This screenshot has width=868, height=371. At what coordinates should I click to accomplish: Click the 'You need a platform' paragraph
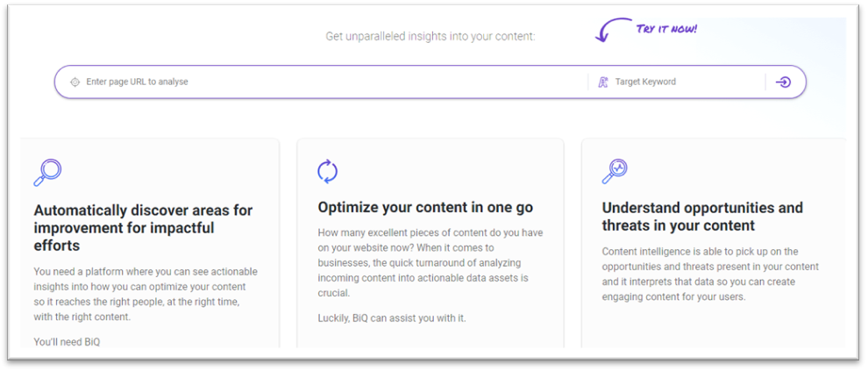146,295
